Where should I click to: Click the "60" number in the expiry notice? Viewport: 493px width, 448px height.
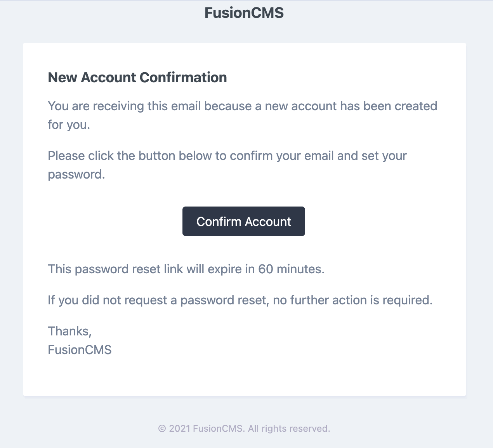266,269
